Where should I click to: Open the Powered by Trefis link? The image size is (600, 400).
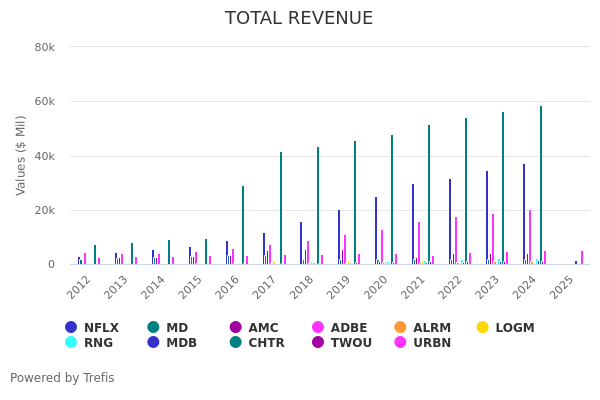pos(62,378)
